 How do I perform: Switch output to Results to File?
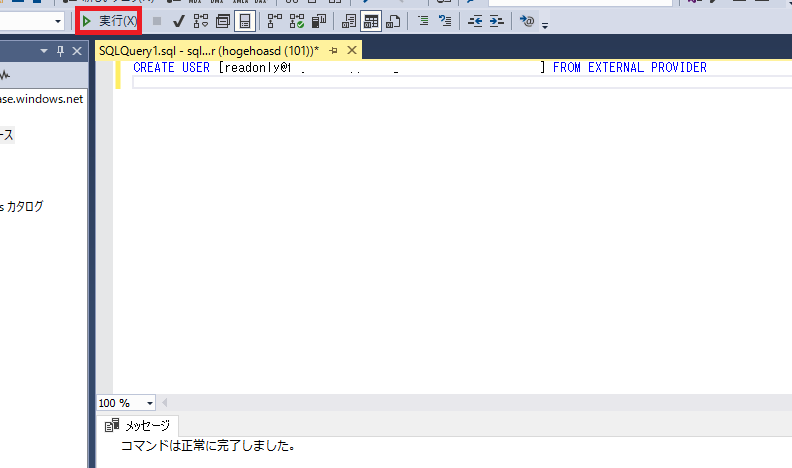pos(393,21)
